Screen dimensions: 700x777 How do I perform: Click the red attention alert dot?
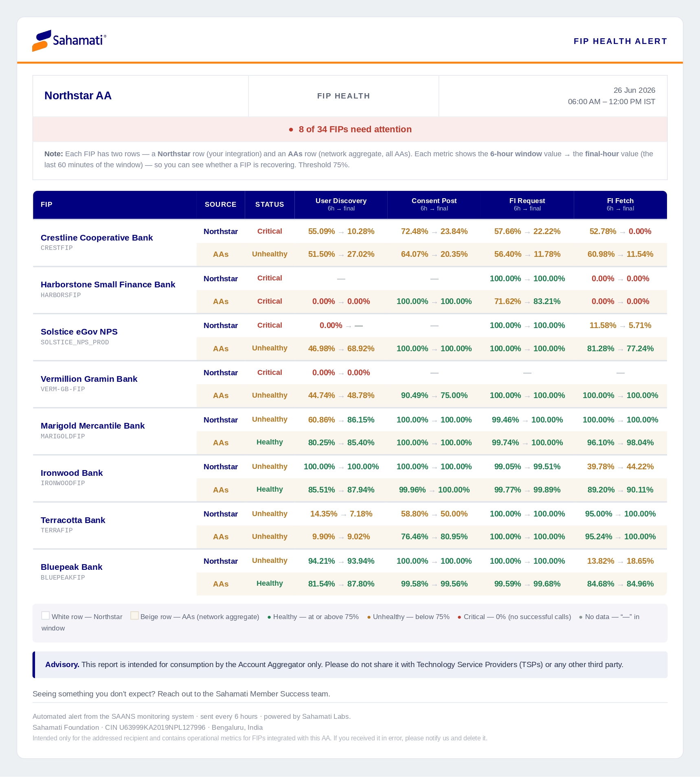click(x=291, y=130)
